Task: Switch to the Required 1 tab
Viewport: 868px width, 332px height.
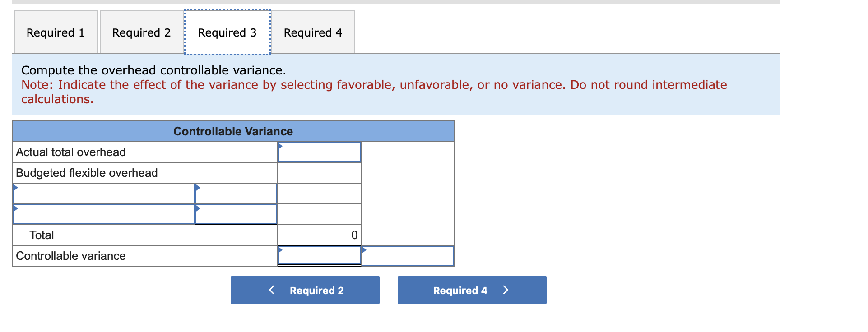Action: pos(55,32)
